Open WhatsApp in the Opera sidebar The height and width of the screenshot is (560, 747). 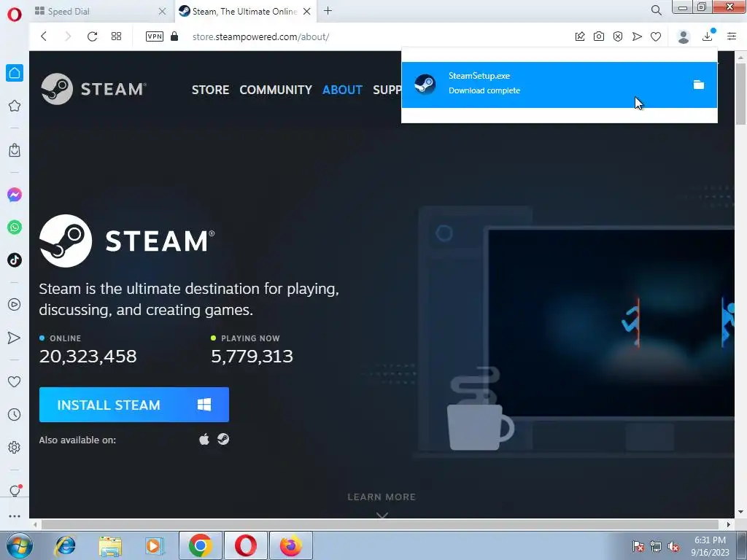(x=15, y=227)
